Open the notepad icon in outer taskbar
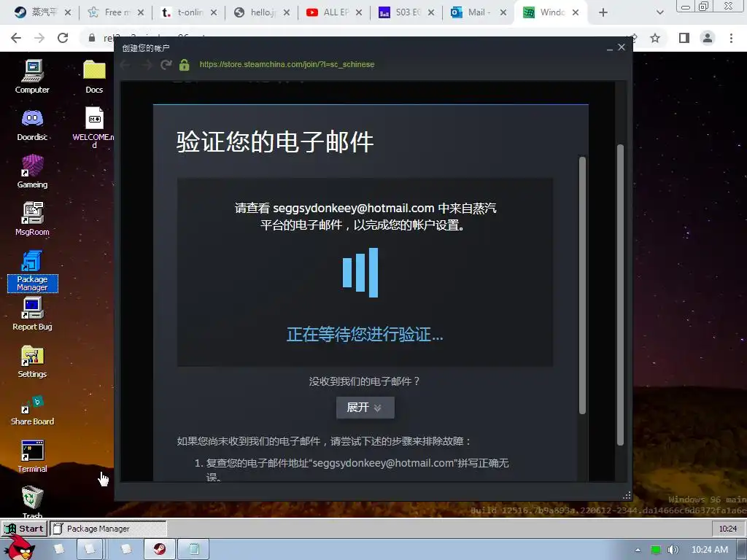 (x=193, y=549)
